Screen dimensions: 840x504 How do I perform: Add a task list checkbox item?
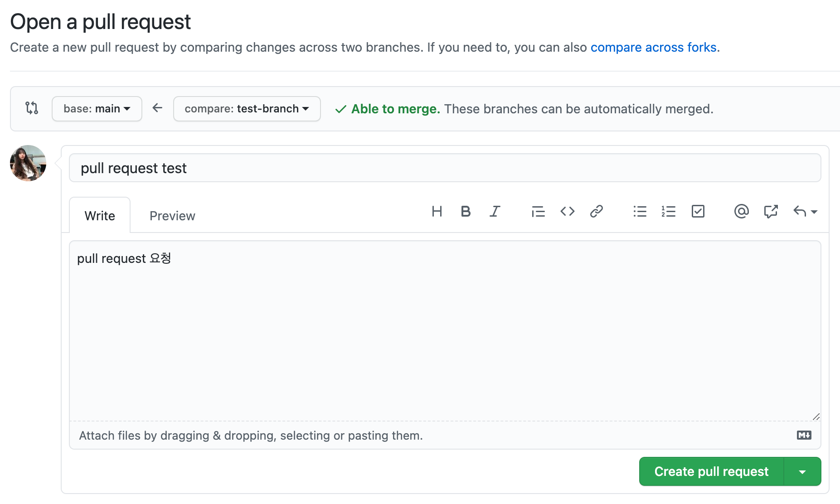698,211
